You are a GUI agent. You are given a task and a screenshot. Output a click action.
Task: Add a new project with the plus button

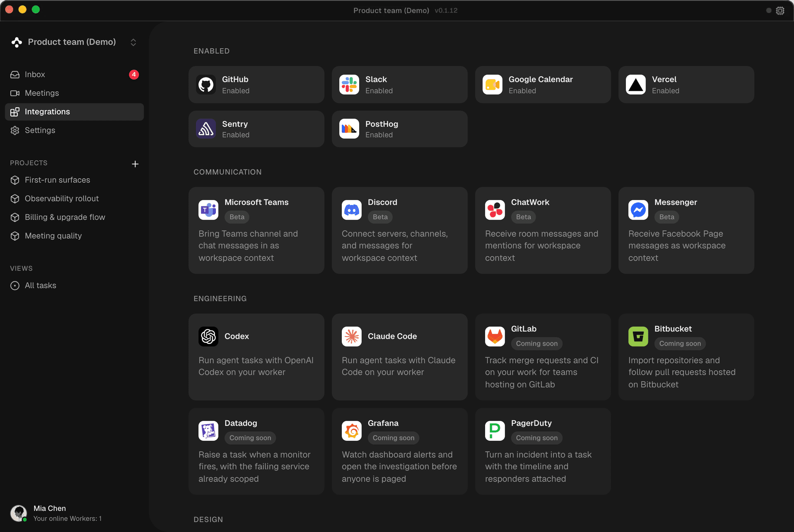pyautogui.click(x=135, y=164)
